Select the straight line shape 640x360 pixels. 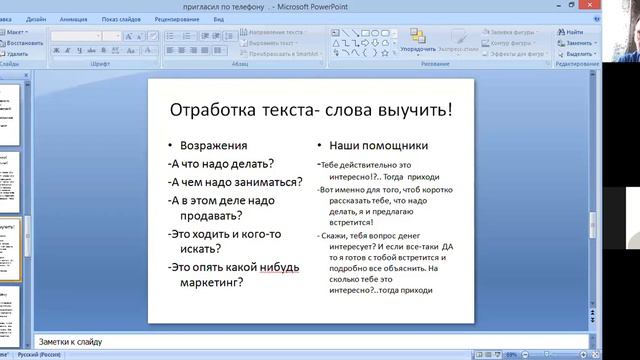pyautogui.click(x=346, y=33)
